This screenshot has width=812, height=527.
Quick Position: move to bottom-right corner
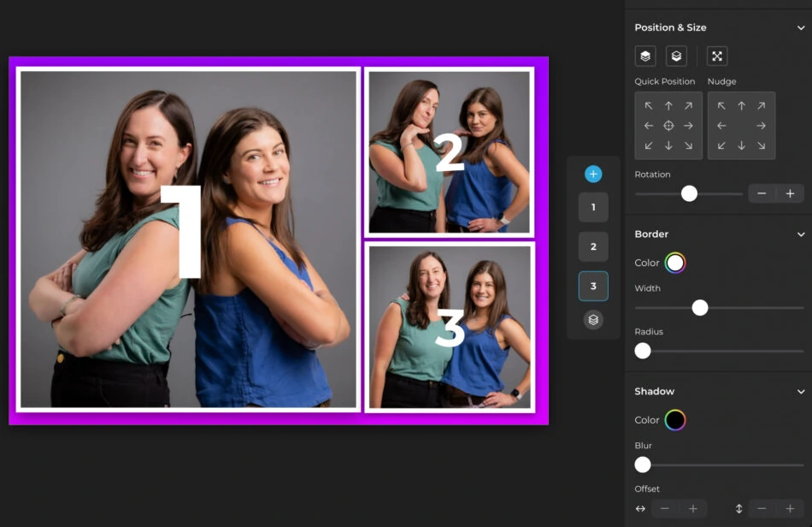688,145
